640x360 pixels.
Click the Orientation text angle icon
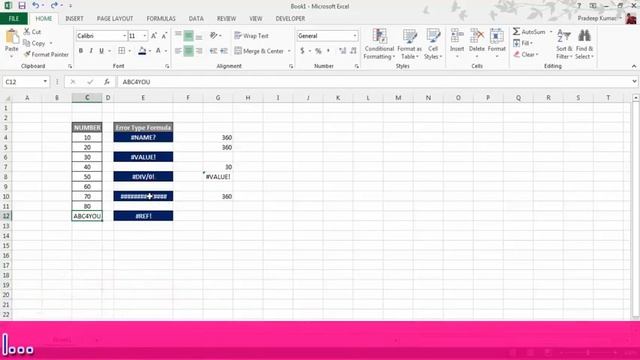[x=213, y=36]
